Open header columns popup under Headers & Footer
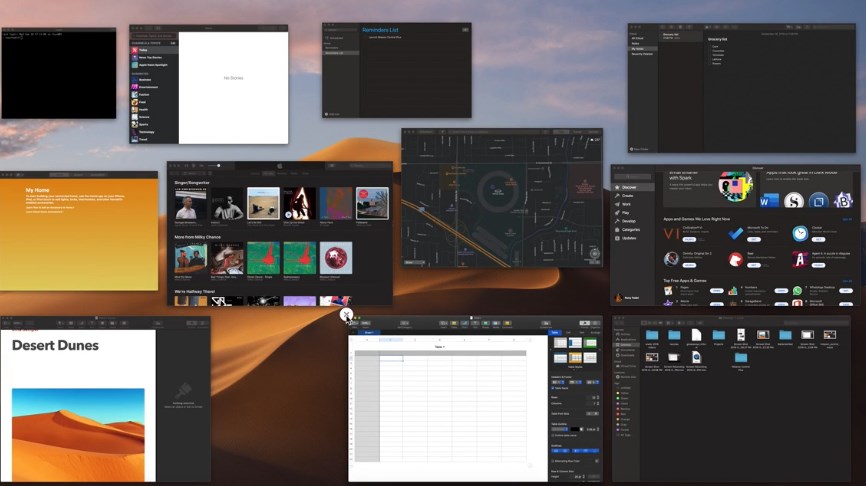 (557, 382)
